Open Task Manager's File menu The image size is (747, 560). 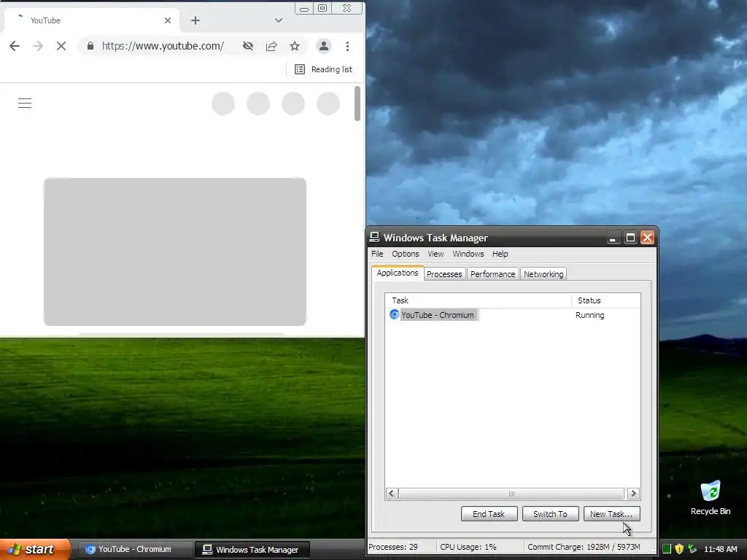[377, 254]
